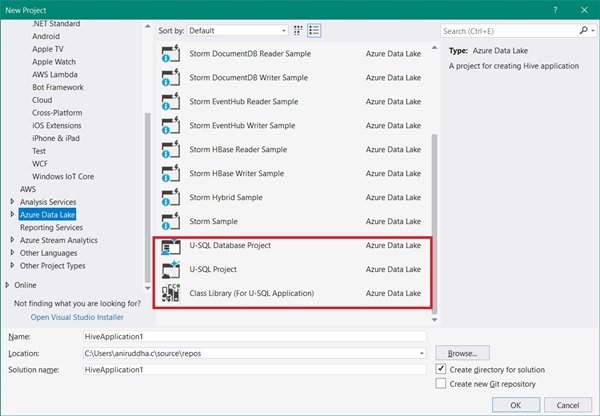The width and height of the screenshot is (600, 416).
Task: Enable Create new Git repository checkbox
Action: pyautogui.click(x=441, y=383)
